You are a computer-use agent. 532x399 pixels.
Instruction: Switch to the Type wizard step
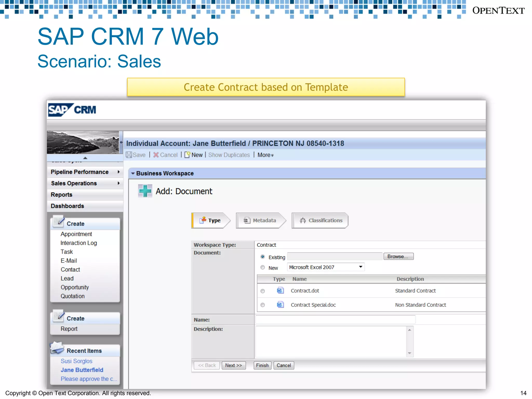point(211,220)
